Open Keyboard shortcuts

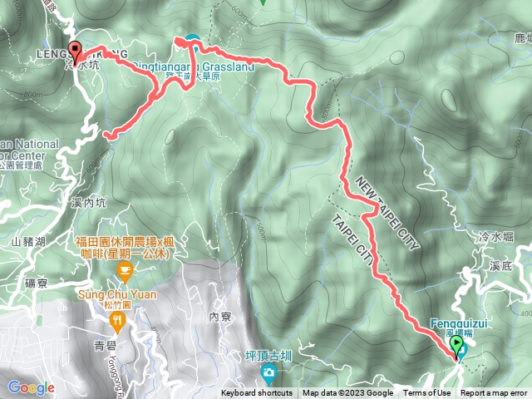coord(257,393)
